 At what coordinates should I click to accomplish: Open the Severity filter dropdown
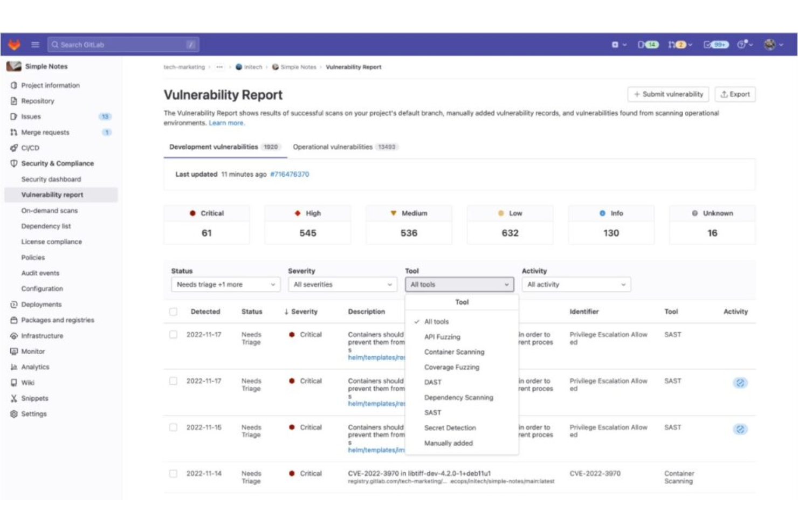point(342,284)
